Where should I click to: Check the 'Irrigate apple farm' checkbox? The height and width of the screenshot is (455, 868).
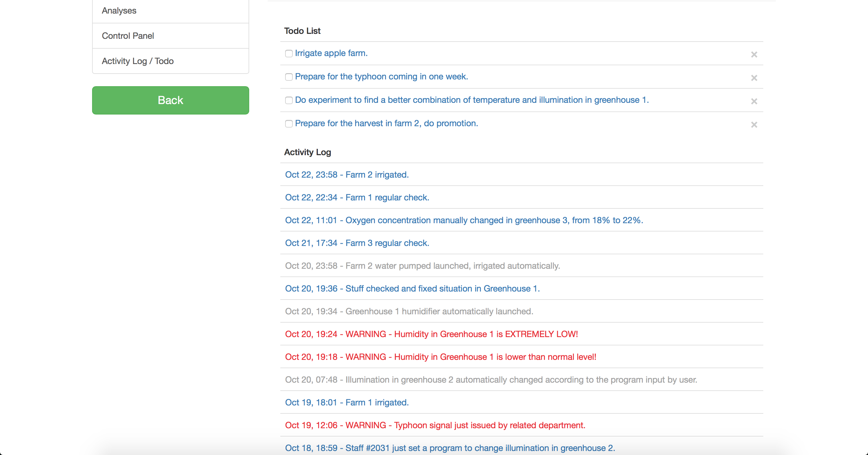[x=288, y=54]
